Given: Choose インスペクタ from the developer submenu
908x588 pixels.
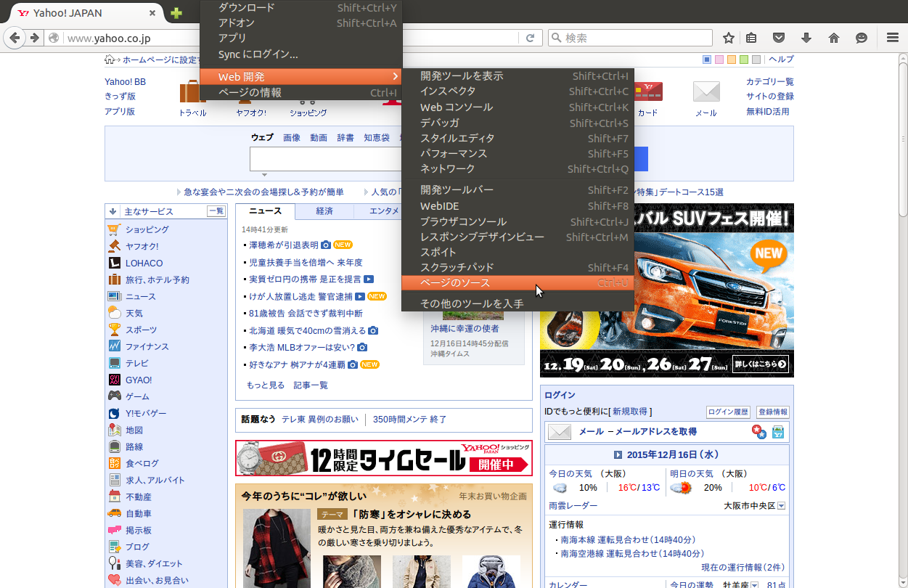Looking at the screenshot, I should pos(518,91).
